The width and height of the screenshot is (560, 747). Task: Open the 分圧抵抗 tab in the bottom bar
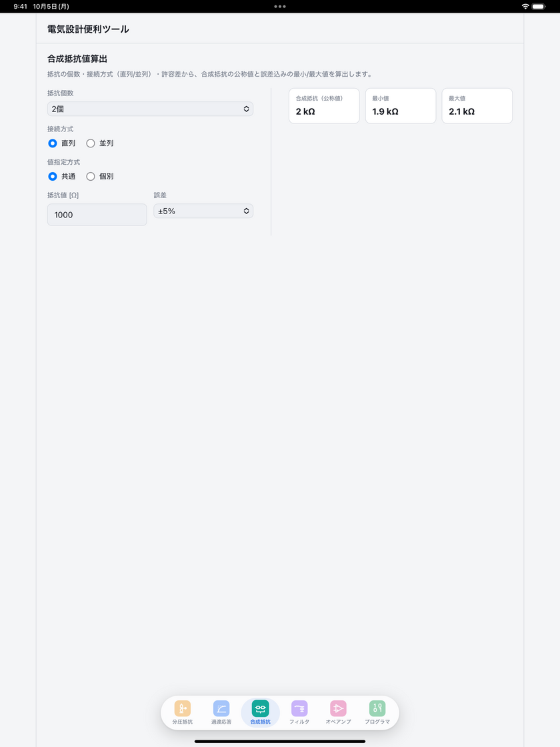pos(183,713)
